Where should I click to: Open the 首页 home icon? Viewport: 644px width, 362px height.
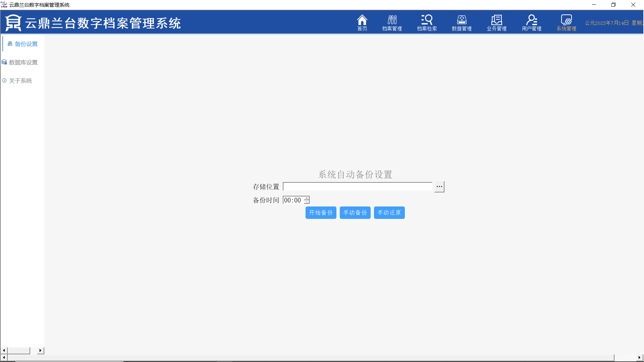point(362,23)
